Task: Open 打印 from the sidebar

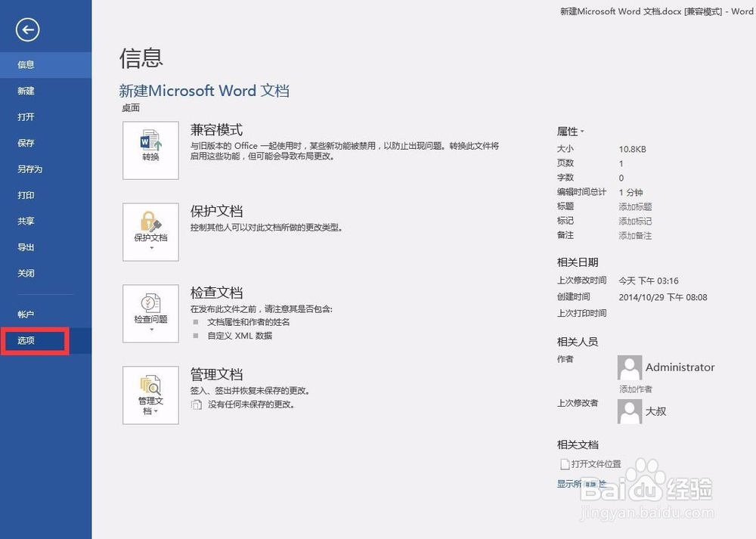Action: tap(25, 195)
